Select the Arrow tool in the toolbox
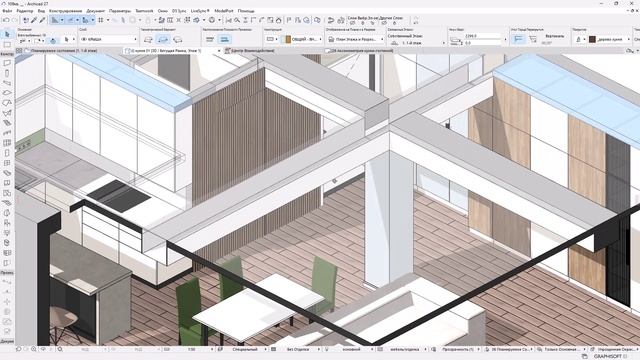 (x=7, y=35)
